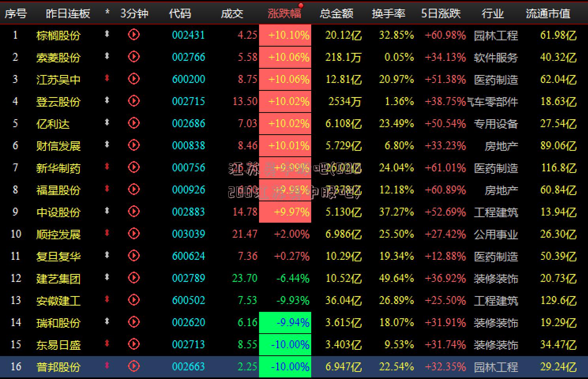Click the 成交 column header
This screenshot has height=379, width=588.
point(232,13)
